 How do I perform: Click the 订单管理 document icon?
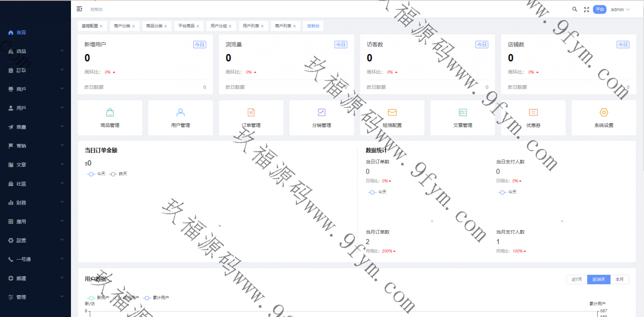251,112
